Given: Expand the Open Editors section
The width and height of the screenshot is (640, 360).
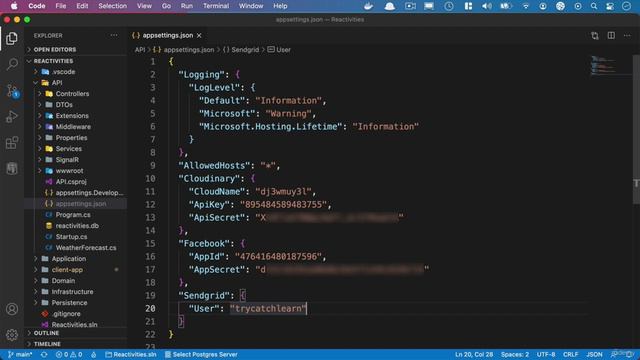Looking at the screenshot, I should [x=55, y=49].
